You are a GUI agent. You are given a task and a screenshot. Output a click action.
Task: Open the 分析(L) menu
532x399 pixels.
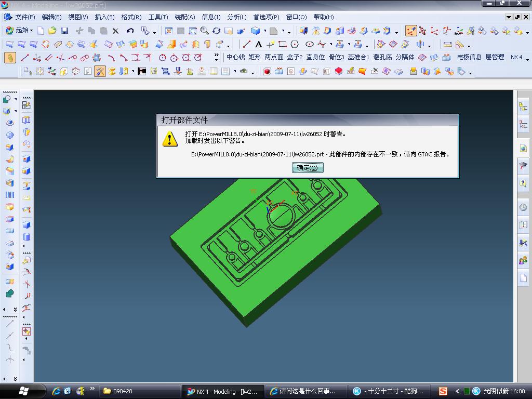pos(237,17)
